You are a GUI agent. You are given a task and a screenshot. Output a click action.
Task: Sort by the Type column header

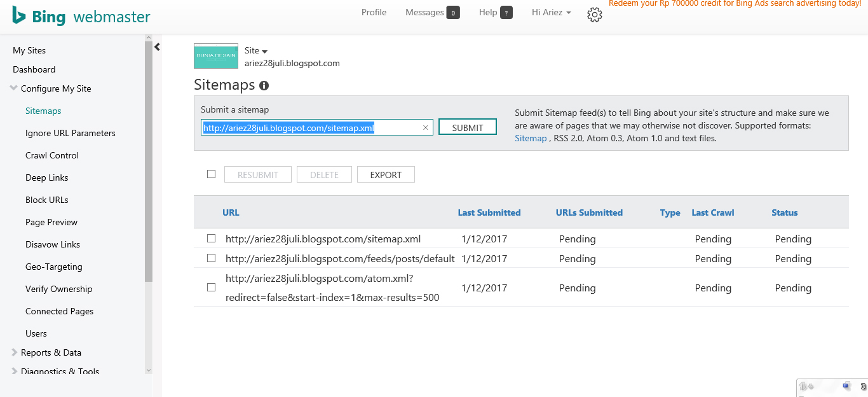click(670, 212)
